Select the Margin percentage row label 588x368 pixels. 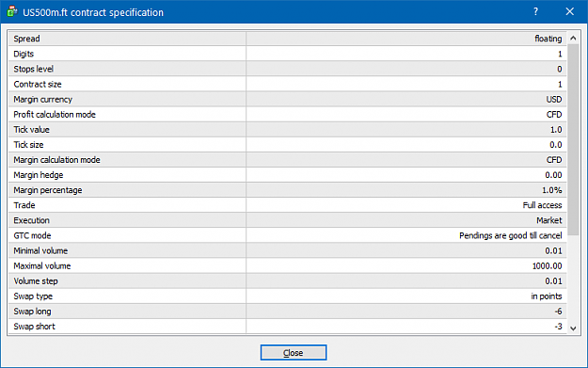pos(48,190)
